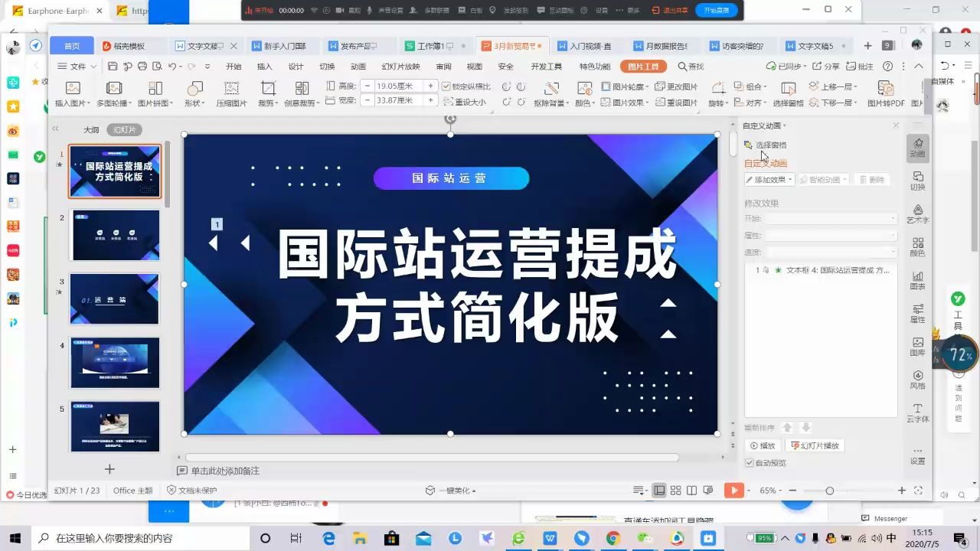Click the 播放 play button in animation panel
980x551 pixels.
(x=763, y=445)
